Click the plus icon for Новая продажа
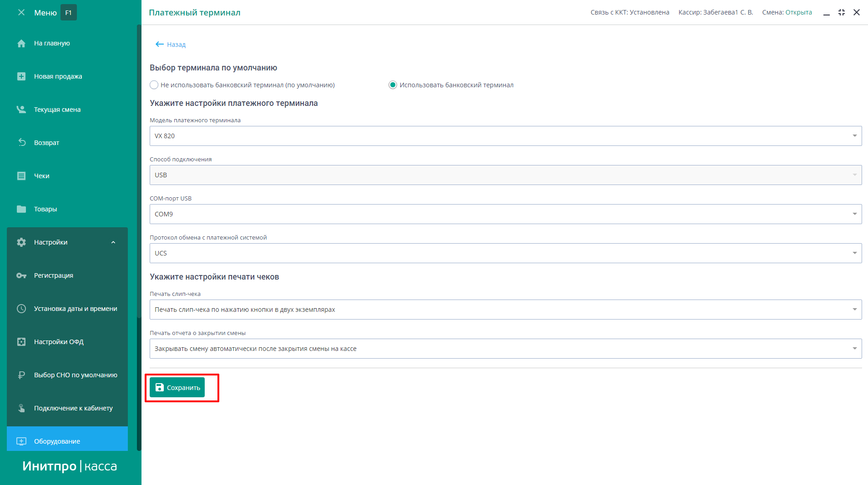Image resolution: width=868 pixels, height=485 pixels. click(21, 76)
